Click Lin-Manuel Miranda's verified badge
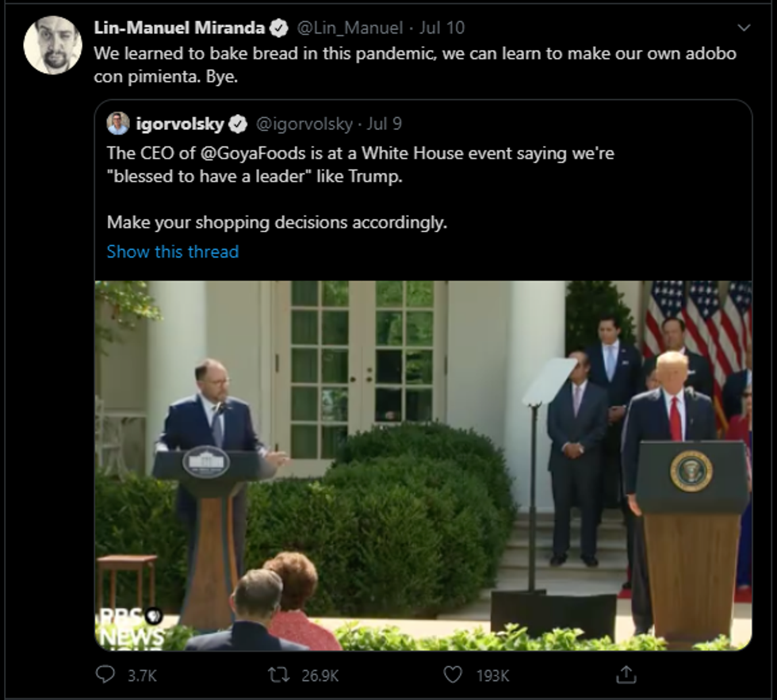 pos(278,28)
